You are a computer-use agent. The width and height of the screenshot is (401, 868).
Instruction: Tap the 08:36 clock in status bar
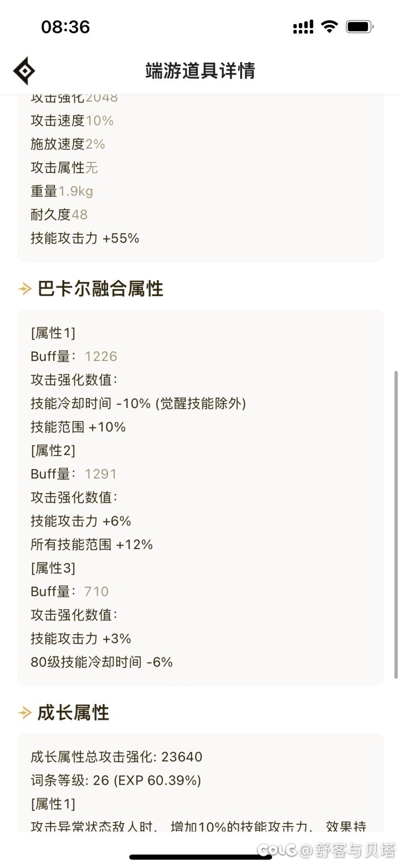click(x=65, y=27)
